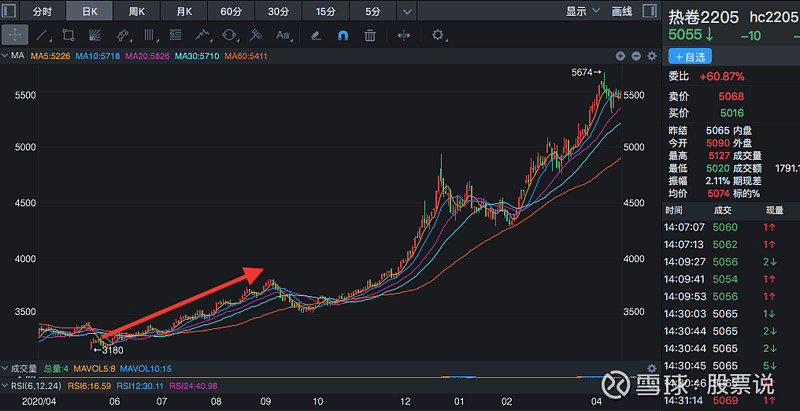Click the RSI12:30.11 label

(x=140, y=386)
